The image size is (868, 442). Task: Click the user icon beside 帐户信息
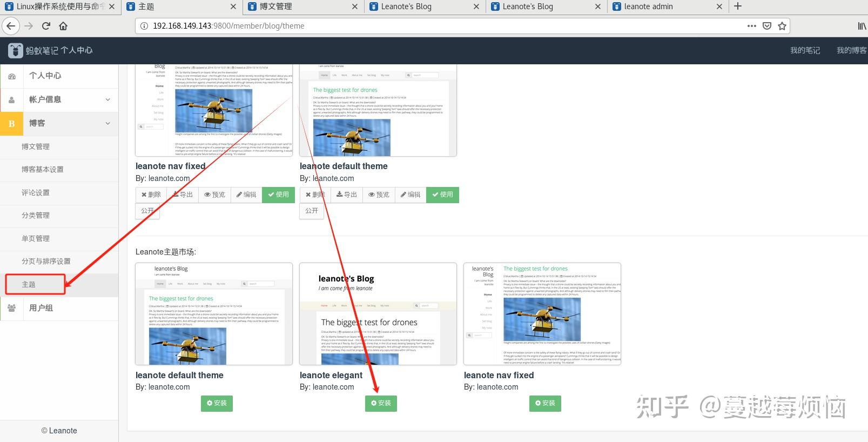click(x=12, y=100)
